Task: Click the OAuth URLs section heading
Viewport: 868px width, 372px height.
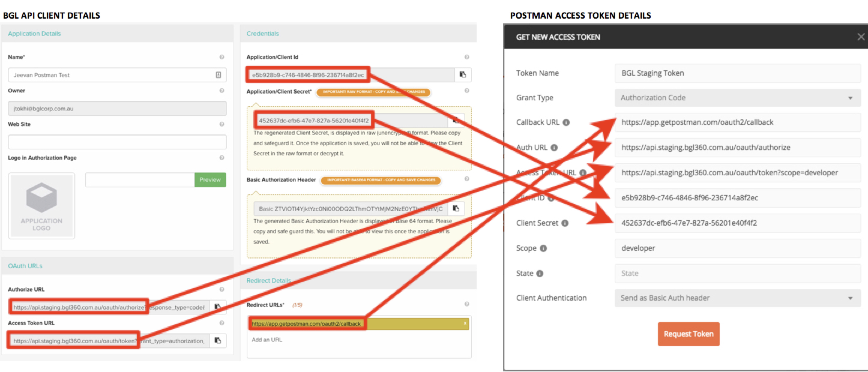Action: coord(25,266)
